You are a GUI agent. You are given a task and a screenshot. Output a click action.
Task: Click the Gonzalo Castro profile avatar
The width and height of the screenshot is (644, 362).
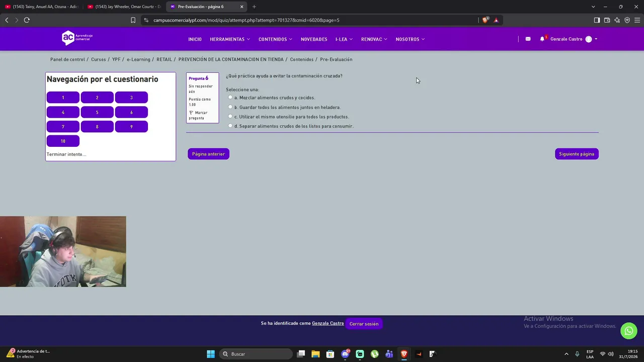click(589, 39)
